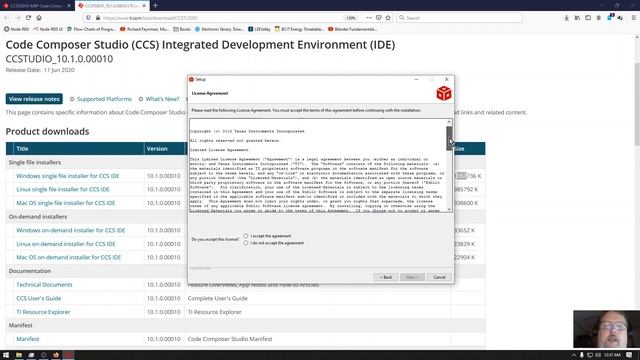Select 'I do not accept the agreement' option
The image size is (640, 360).
(246, 243)
